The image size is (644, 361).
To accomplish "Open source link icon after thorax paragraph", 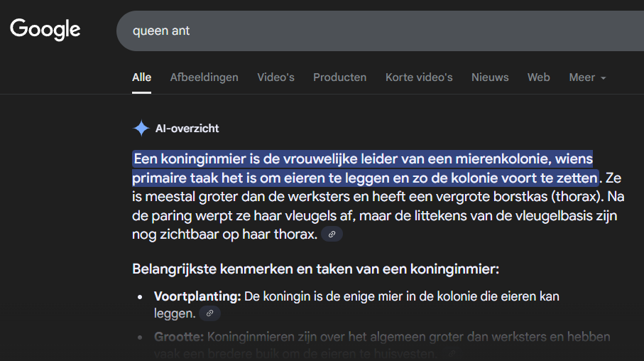I will [x=332, y=235].
